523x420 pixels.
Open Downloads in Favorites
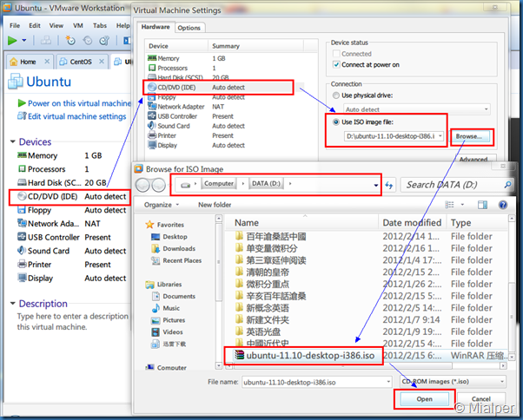click(174, 249)
